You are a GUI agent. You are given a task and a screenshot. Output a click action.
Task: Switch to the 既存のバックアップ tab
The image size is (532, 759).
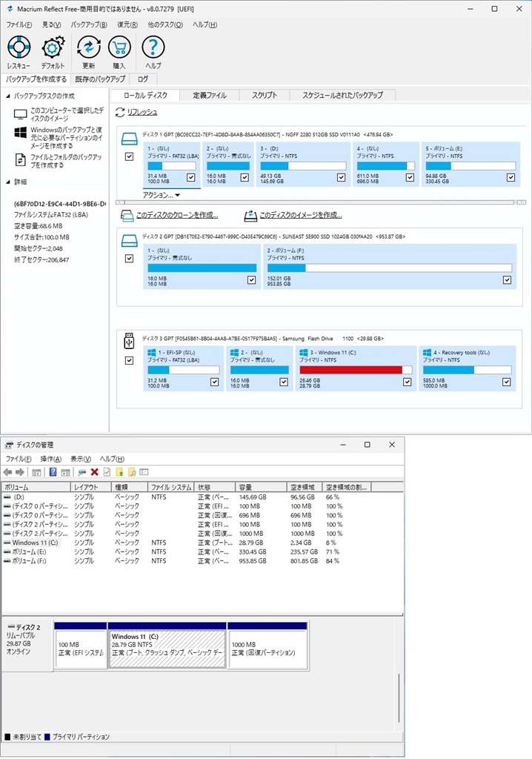[x=100, y=79]
